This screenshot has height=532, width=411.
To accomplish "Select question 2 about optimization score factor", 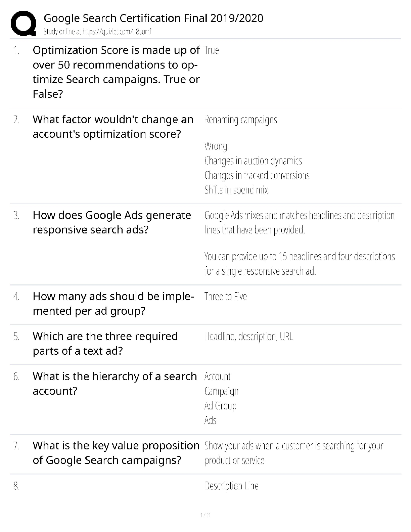I will tap(113, 127).
